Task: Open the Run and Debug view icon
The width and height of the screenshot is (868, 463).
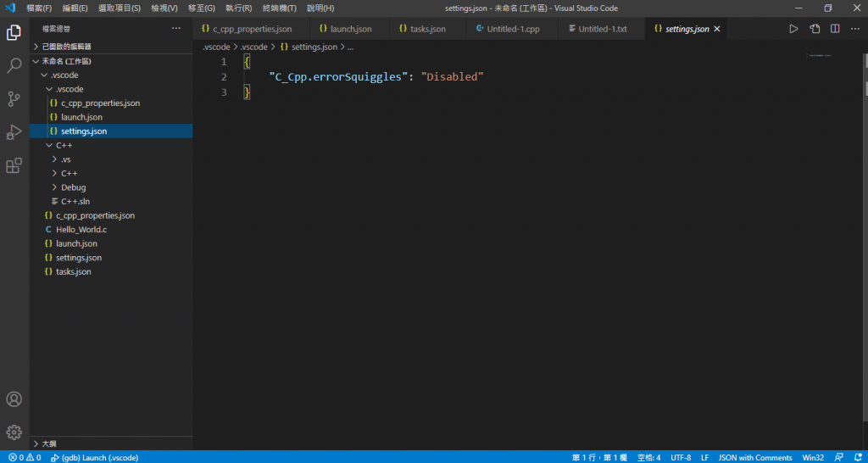Action: tap(14, 132)
